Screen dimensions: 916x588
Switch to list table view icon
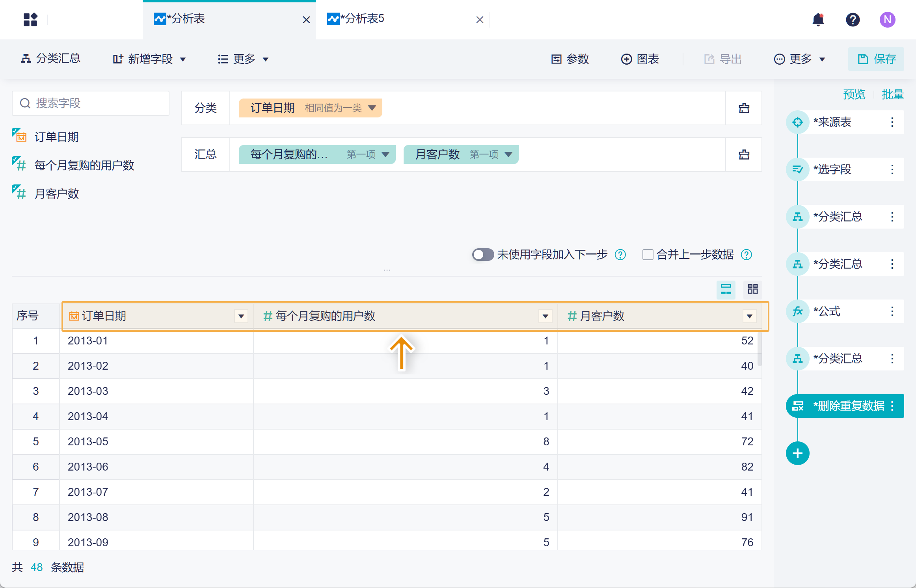pyautogui.click(x=726, y=289)
